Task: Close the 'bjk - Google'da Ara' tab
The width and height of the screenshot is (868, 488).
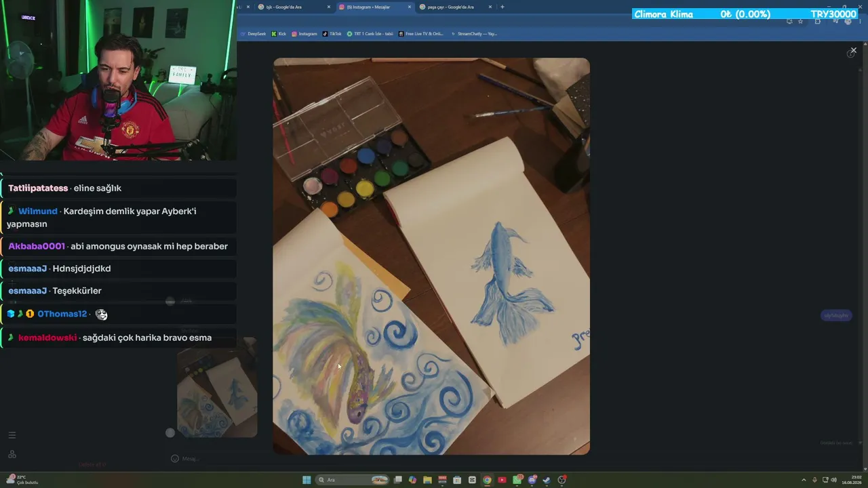Action: [329, 7]
